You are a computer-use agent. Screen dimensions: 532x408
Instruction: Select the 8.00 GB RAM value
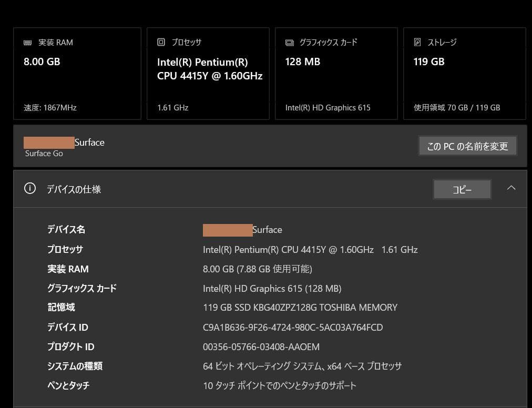click(42, 62)
